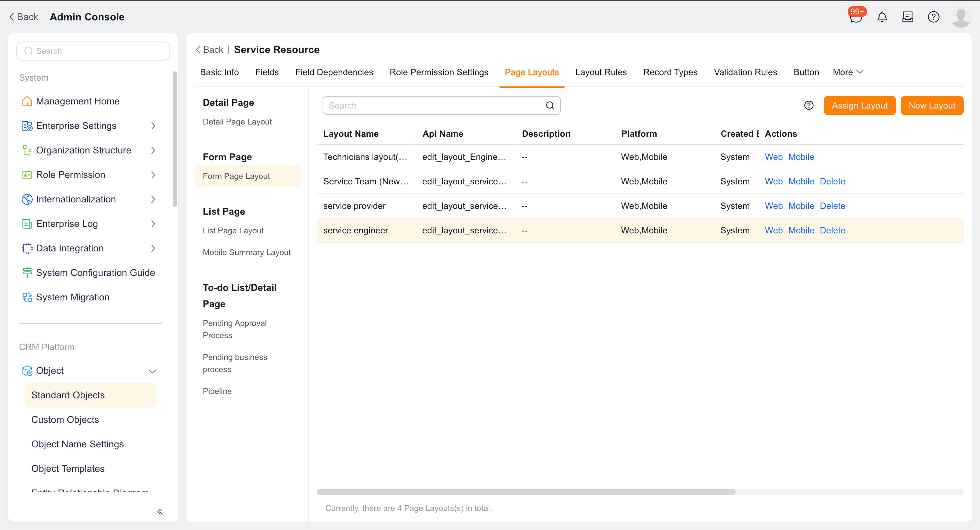
Task: Open the Validation Rules tab
Action: tap(745, 72)
